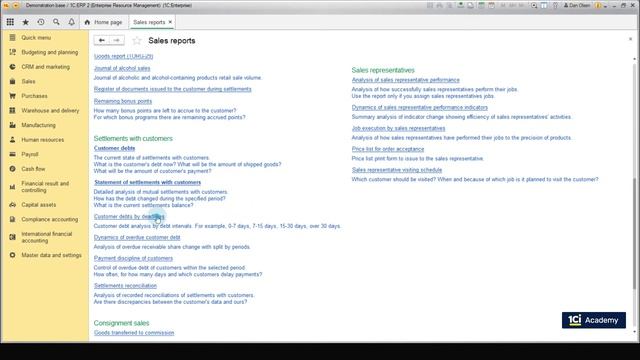Image resolution: width=640 pixels, height=360 pixels.
Task: Open the Sales section in the sidebar
Action: (28, 82)
